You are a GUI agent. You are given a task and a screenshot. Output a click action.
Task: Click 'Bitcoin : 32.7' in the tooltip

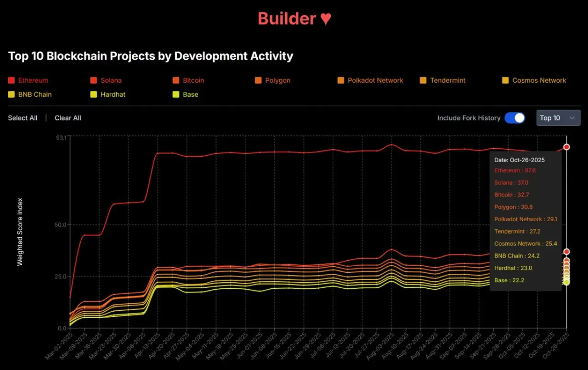click(x=512, y=195)
